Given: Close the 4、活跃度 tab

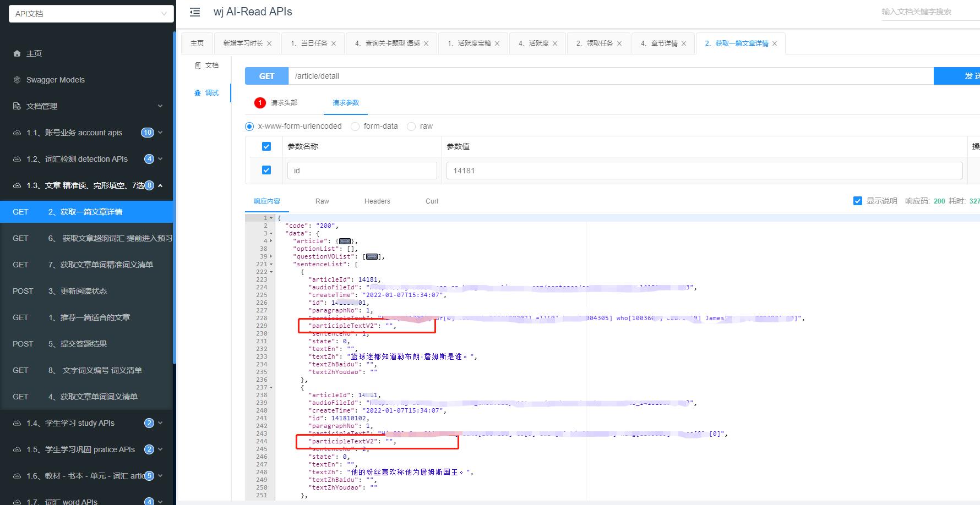Looking at the screenshot, I should pyautogui.click(x=555, y=43).
